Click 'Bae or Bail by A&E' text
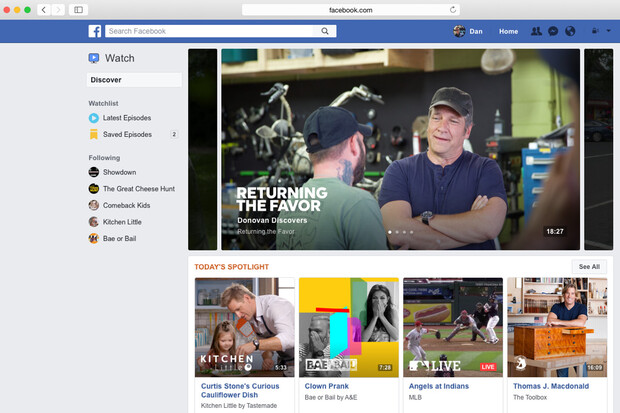 coord(331,397)
